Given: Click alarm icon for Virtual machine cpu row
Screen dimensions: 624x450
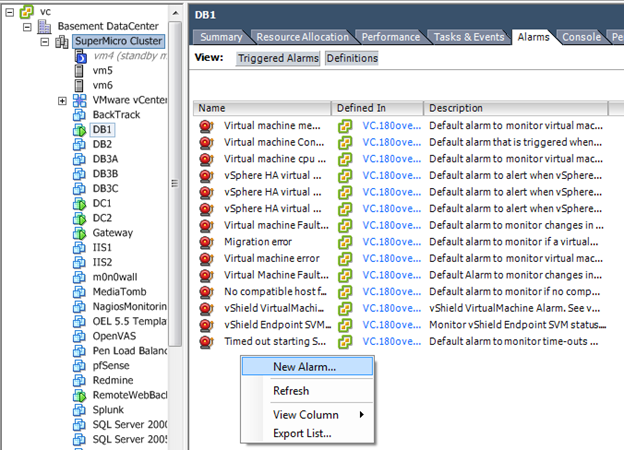Looking at the screenshot, I should (206, 159).
